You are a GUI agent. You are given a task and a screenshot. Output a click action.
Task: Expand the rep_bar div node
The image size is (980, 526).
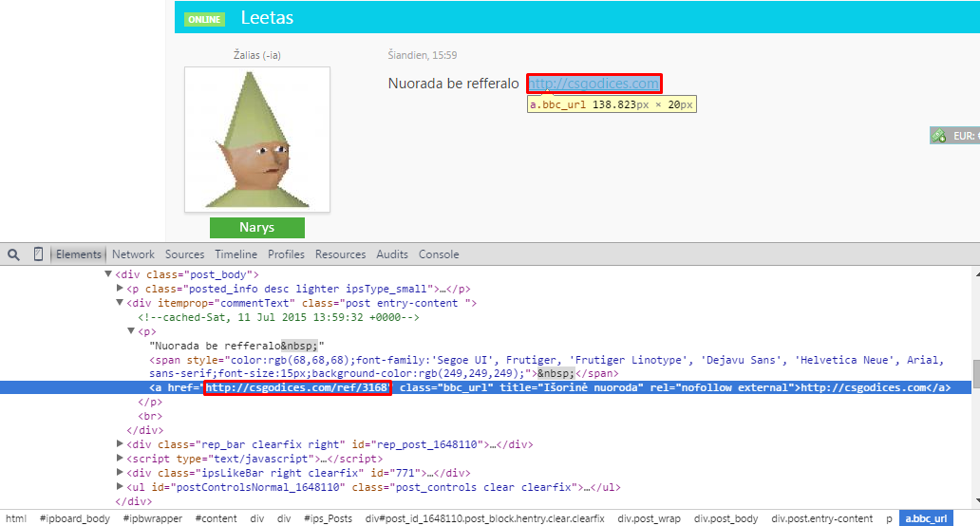(x=120, y=443)
